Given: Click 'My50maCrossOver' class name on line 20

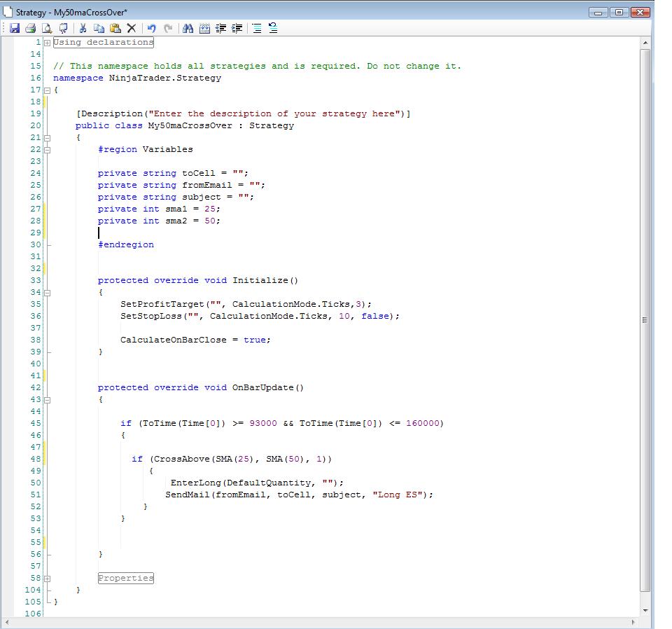Looking at the screenshot, I should (x=190, y=125).
